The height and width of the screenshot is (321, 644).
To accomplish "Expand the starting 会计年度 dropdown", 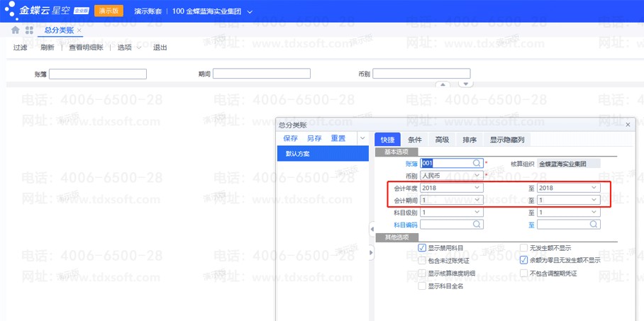I will 477,188.
